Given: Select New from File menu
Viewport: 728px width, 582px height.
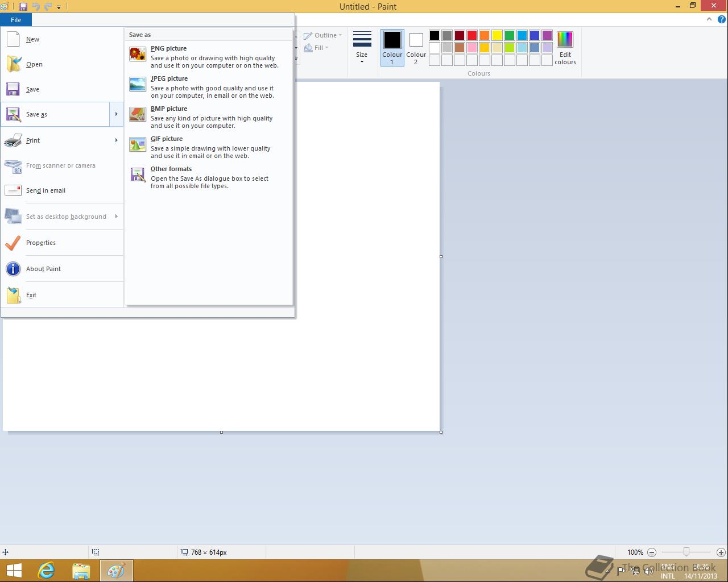Looking at the screenshot, I should click(x=62, y=39).
